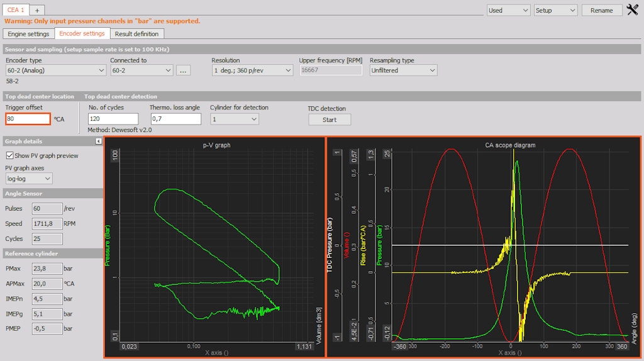
Task: Click the ellipsis button beside Connected to
Action: (183, 70)
